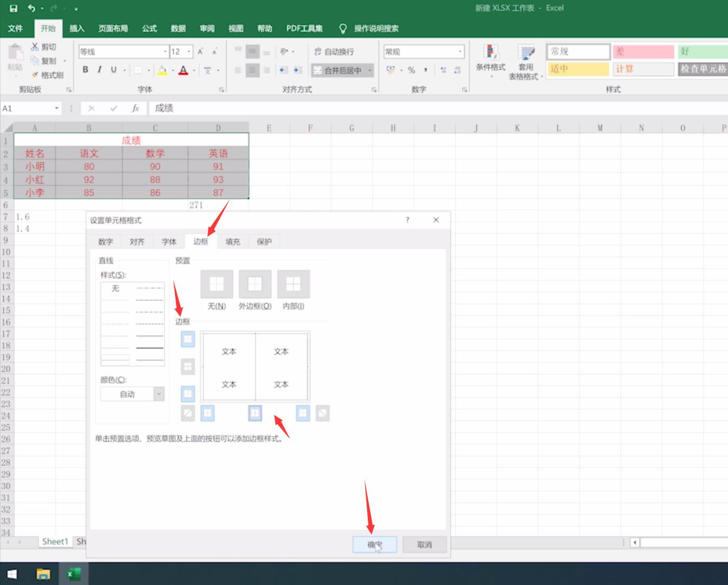Click the OK (确定) button
Viewport: 728px width, 585px height.
pyautogui.click(x=375, y=544)
